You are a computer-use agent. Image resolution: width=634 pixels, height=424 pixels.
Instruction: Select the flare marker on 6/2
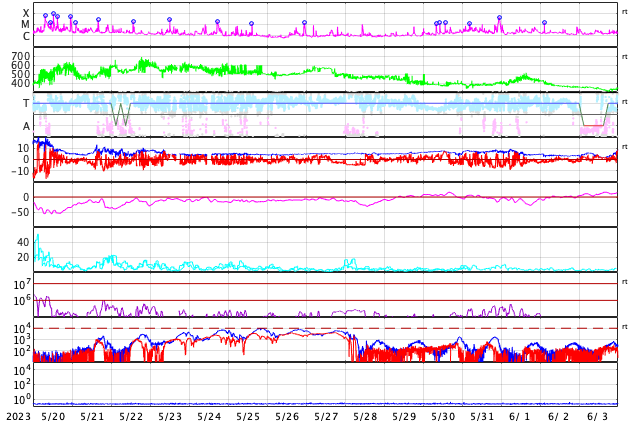click(544, 23)
